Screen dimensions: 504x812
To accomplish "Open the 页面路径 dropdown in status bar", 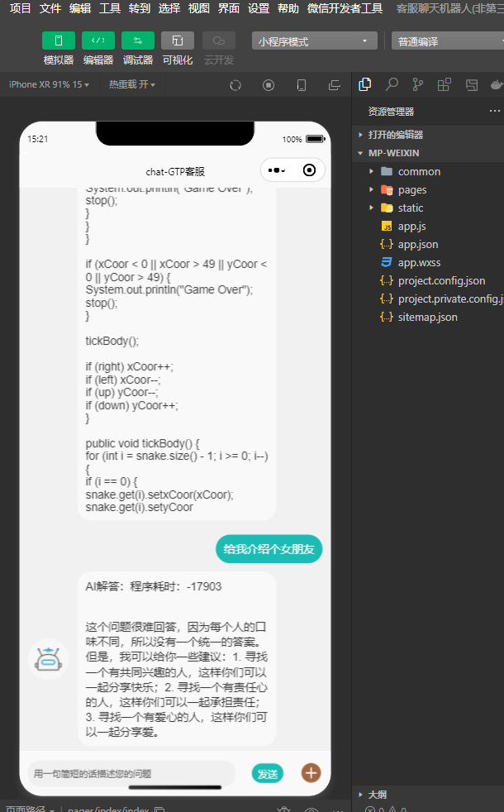I will [x=30, y=809].
